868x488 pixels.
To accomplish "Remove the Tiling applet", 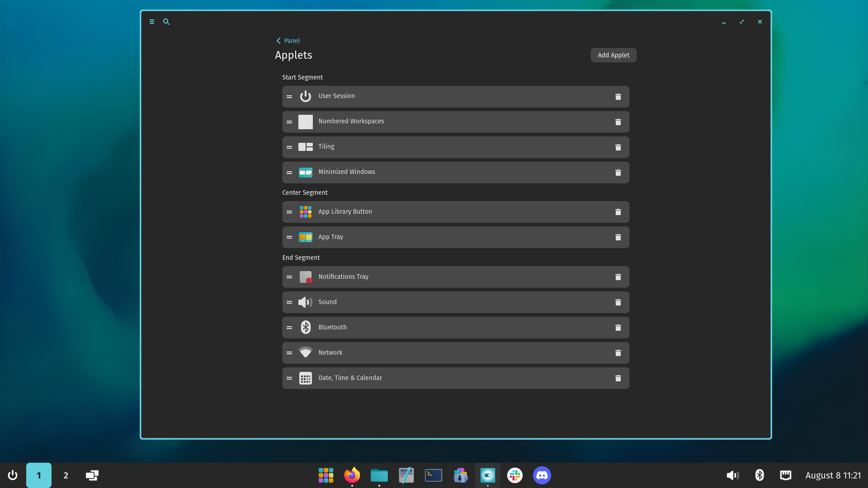I will pos(618,147).
